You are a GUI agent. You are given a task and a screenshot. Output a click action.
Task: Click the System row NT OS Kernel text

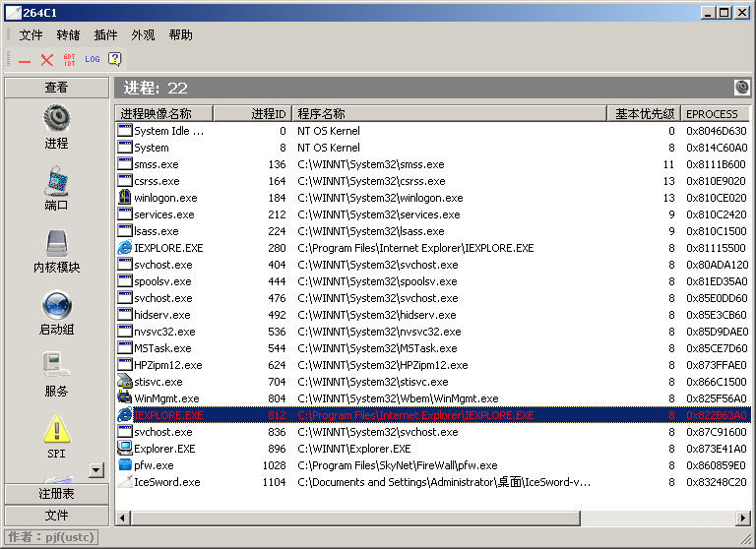329,148
